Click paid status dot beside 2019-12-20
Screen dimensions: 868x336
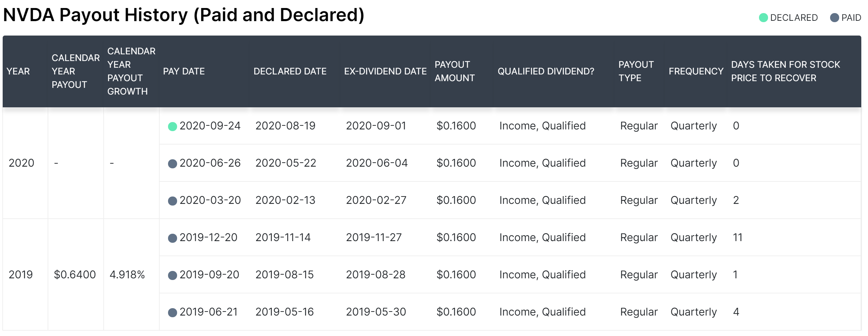pyautogui.click(x=172, y=239)
